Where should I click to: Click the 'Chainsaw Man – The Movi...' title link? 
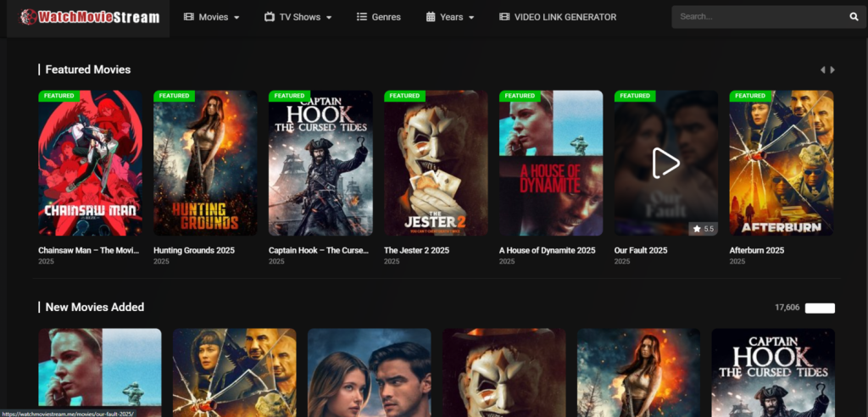click(88, 250)
